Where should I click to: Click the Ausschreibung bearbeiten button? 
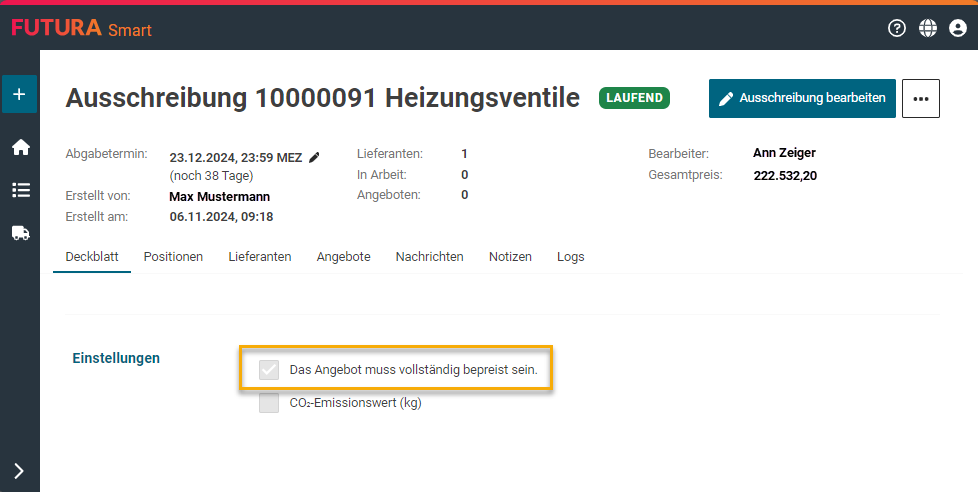point(802,99)
